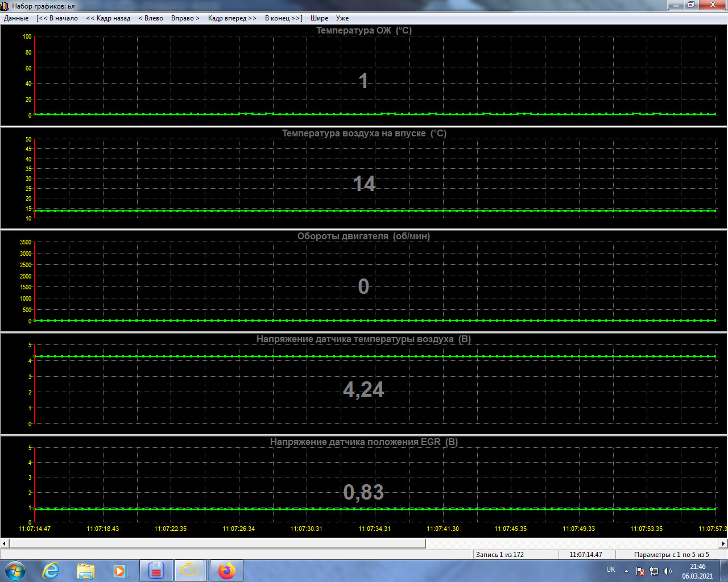Click the UK language indicator
728x582 pixels.
(x=611, y=569)
